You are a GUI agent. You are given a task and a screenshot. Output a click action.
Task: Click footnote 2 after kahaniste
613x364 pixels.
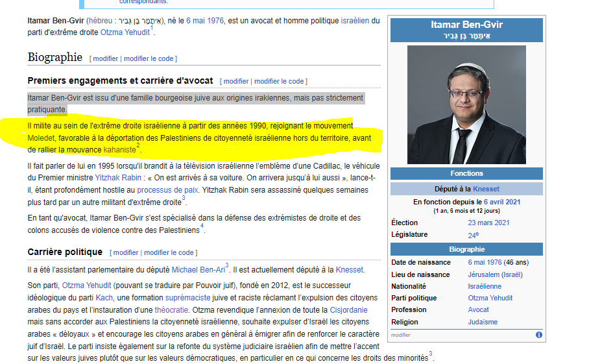click(138, 145)
